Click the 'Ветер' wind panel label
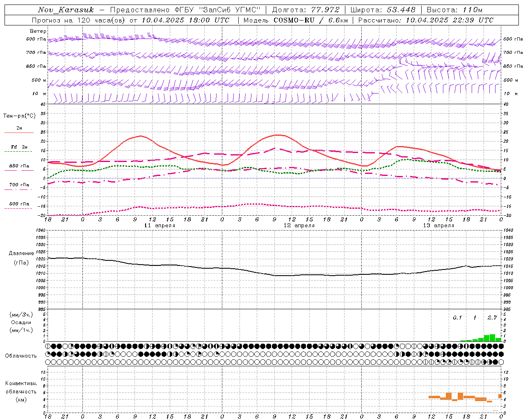Viewport: 525px width, 420px height. click(38, 31)
